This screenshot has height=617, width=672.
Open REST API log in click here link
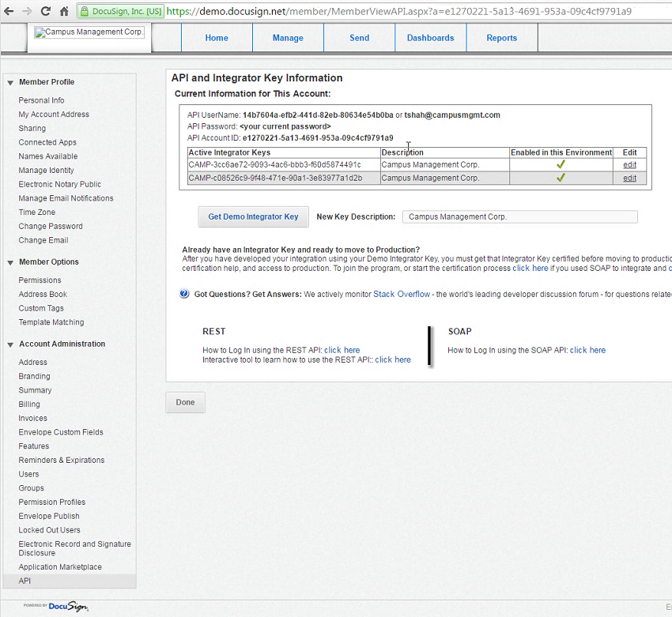(342, 350)
